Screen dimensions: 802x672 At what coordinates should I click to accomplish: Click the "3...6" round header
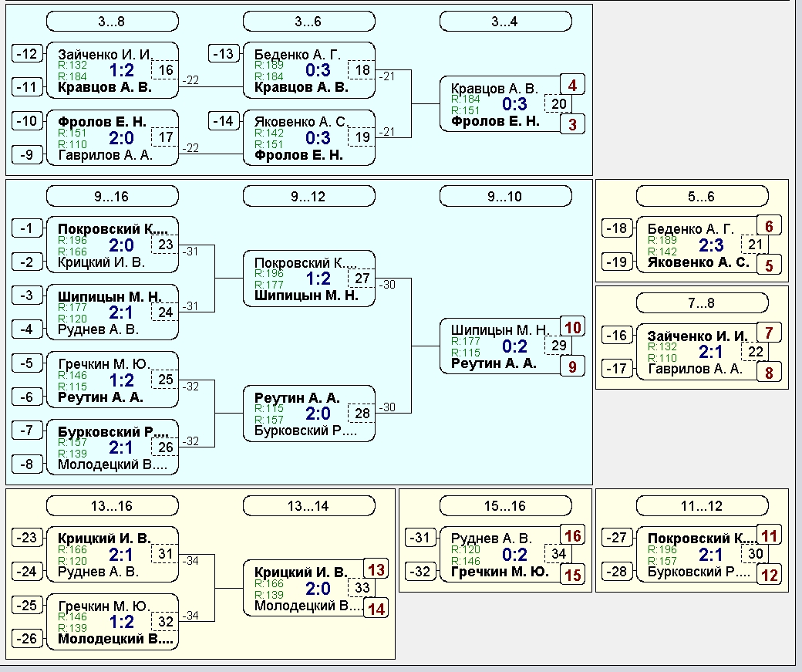point(308,22)
